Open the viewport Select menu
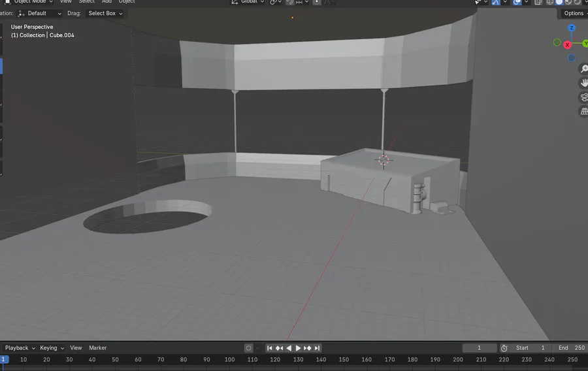 pyautogui.click(x=87, y=2)
